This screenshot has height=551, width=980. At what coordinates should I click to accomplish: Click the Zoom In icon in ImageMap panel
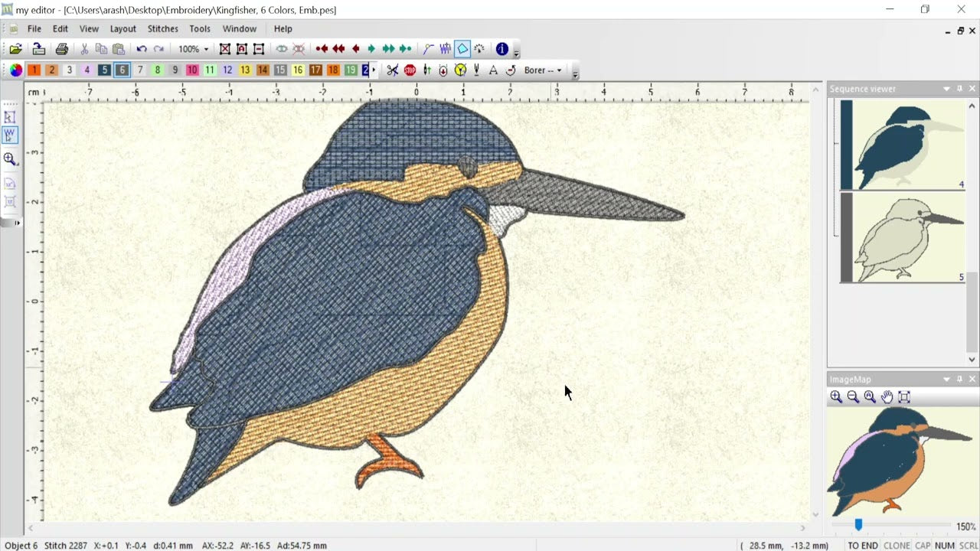pyautogui.click(x=836, y=396)
